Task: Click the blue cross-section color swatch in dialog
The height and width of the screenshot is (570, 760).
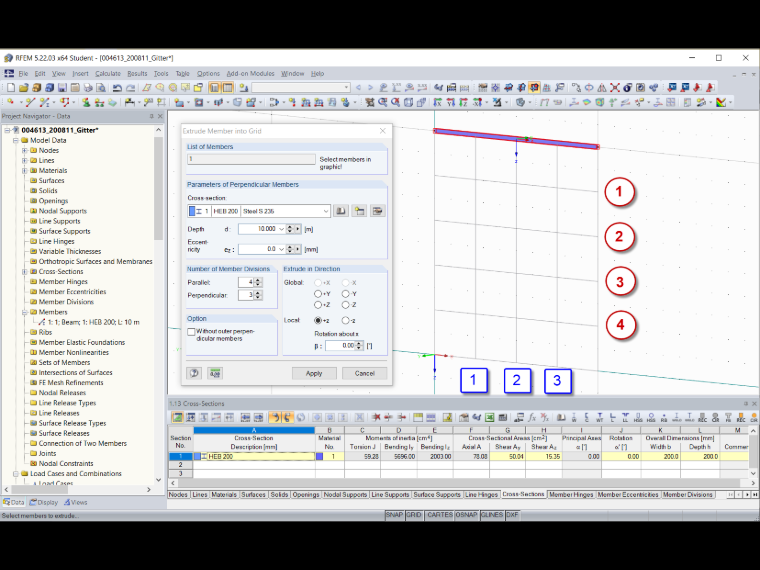Action: pos(192,211)
